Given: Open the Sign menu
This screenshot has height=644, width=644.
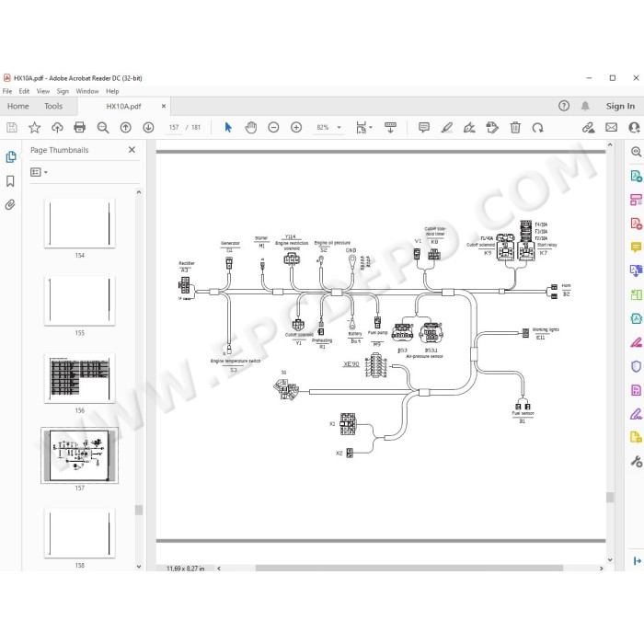Looking at the screenshot, I should point(63,91).
